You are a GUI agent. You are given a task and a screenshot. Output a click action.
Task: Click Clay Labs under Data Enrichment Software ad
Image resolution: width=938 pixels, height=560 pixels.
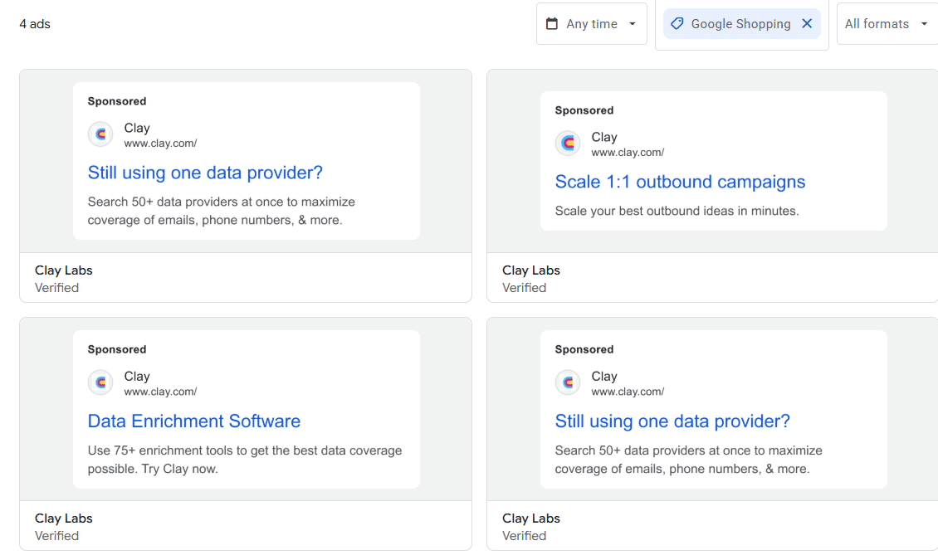coord(64,519)
